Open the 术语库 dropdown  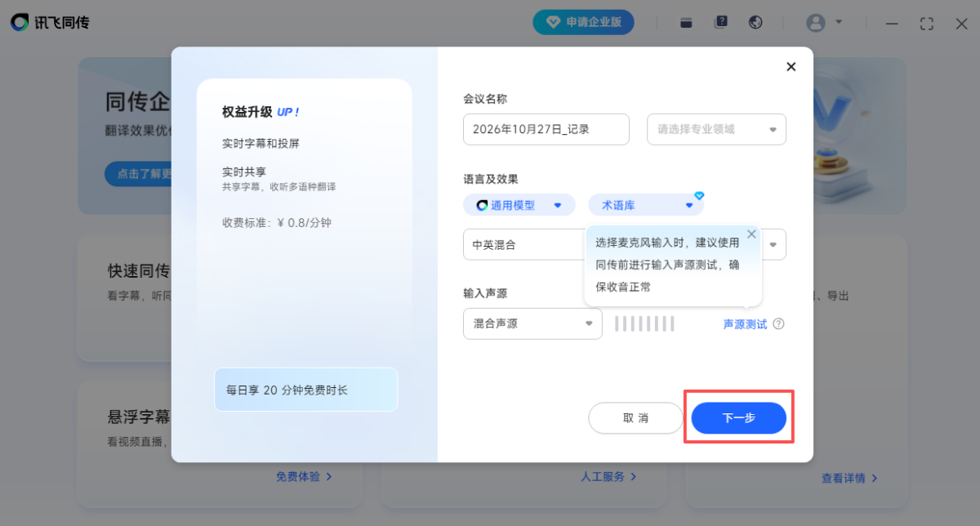(646, 205)
